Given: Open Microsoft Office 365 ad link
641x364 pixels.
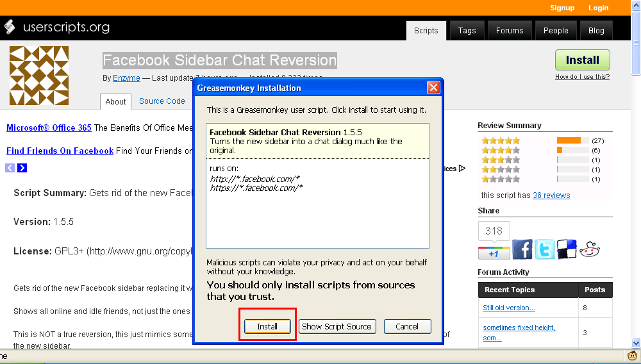Looking at the screenshot, I should [x=49, y=128].
